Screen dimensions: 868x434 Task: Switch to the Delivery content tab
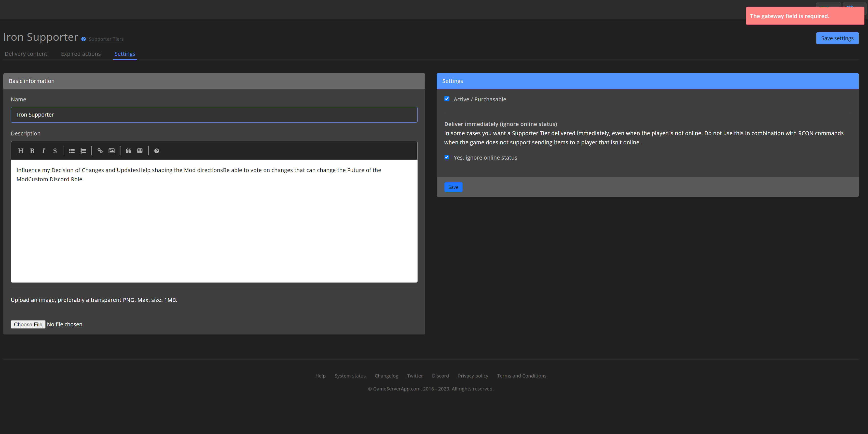tap(26, 53)
